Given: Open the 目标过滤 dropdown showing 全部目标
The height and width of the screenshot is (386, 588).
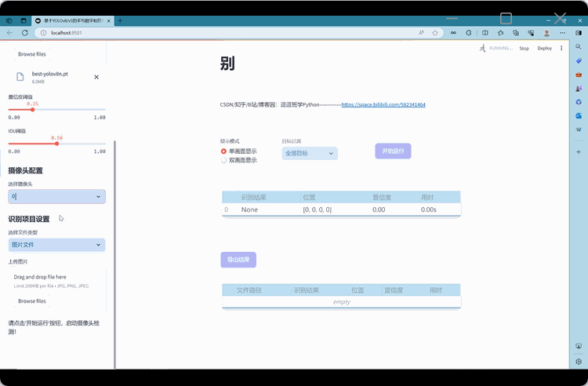Looking at the screenshot, I should [x=310, y=153].
